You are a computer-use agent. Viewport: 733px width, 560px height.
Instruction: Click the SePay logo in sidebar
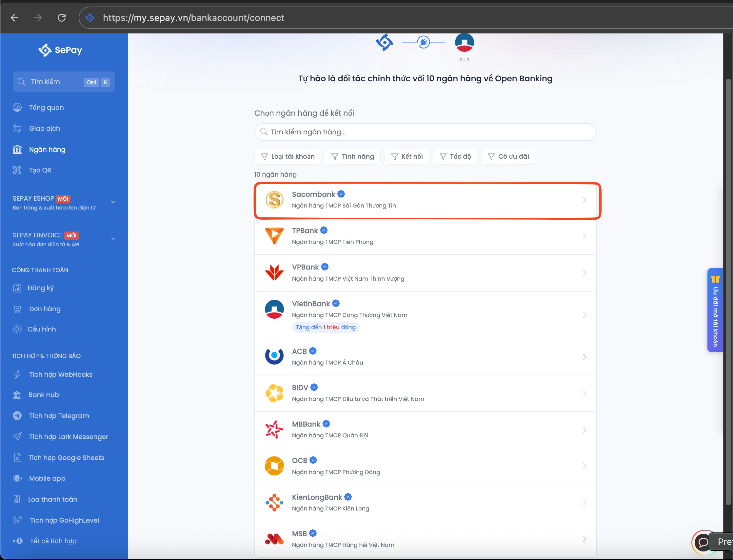coord(60,50)
